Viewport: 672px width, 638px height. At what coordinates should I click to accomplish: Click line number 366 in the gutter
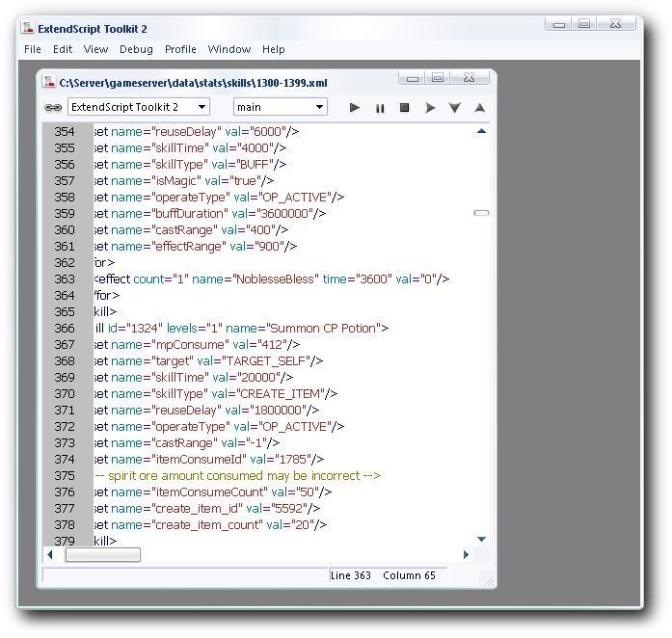click(x=65, y=329)
